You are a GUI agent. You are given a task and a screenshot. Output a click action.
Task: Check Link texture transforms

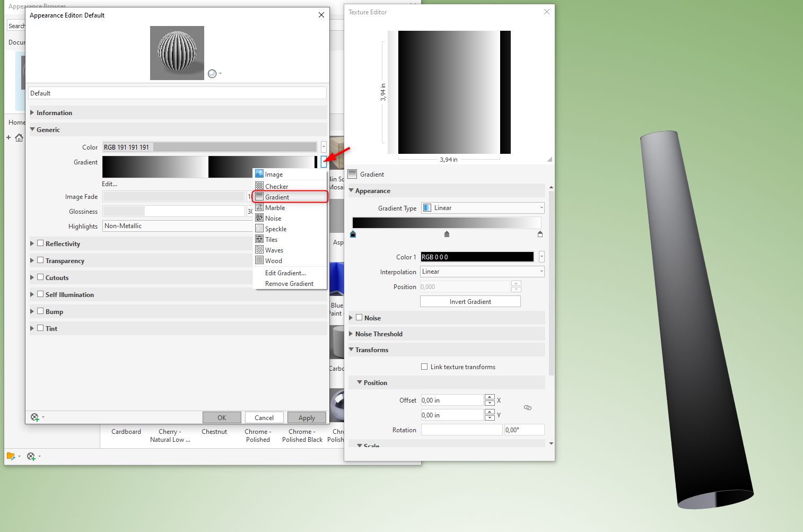click(x=424, y=366)
